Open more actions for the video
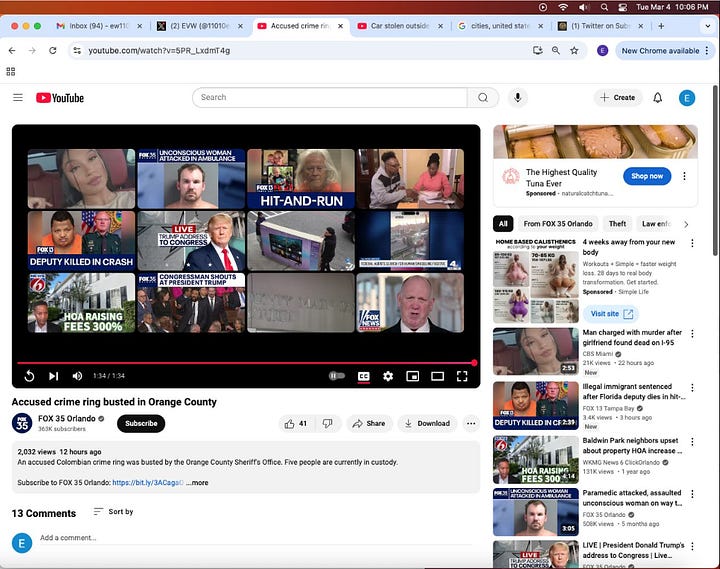720x569 pixels. point(471,423)
